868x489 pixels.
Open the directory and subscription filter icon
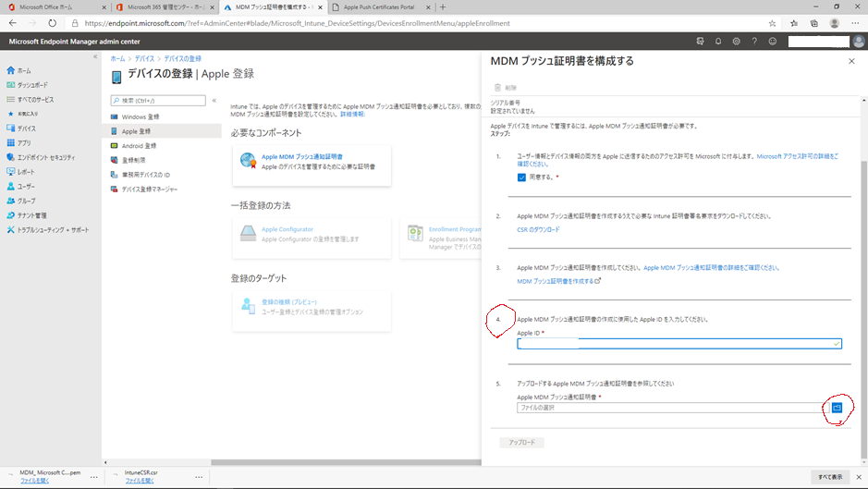pyautogui.click(x=701, y=41)
